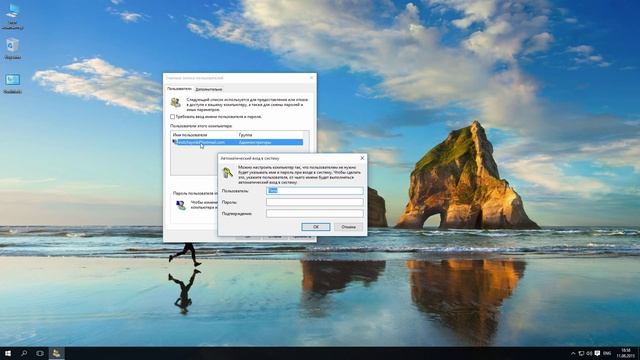Open network status tray icon
Screen dimensions: 640x360
point(581,353)
